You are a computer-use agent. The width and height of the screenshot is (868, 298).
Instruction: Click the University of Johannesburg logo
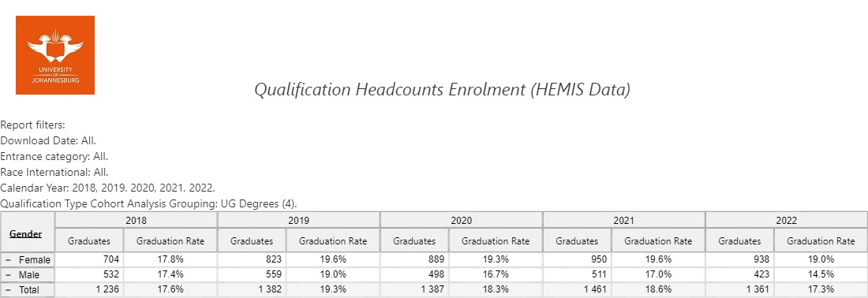click(54, 54)
